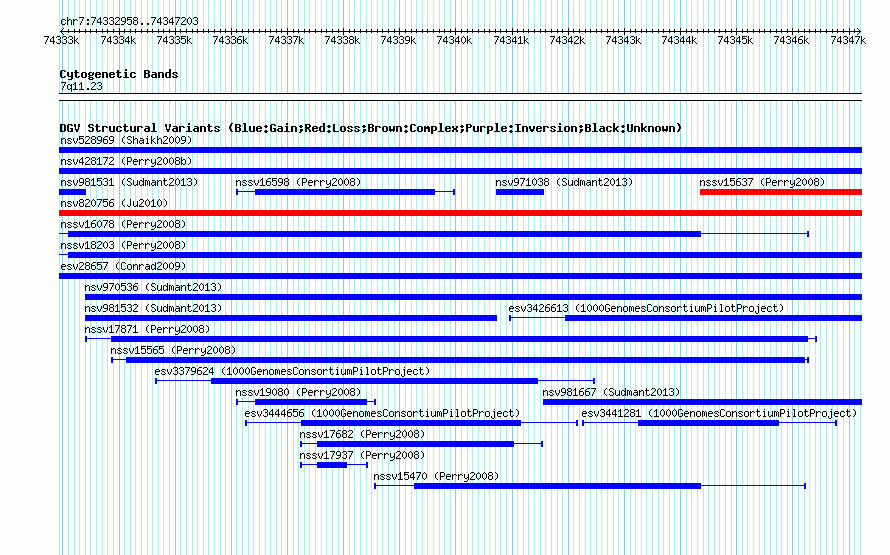This screenshot has height=555, width=890.
Task: Click the 74336k ruler tick label
Action: 230,40
